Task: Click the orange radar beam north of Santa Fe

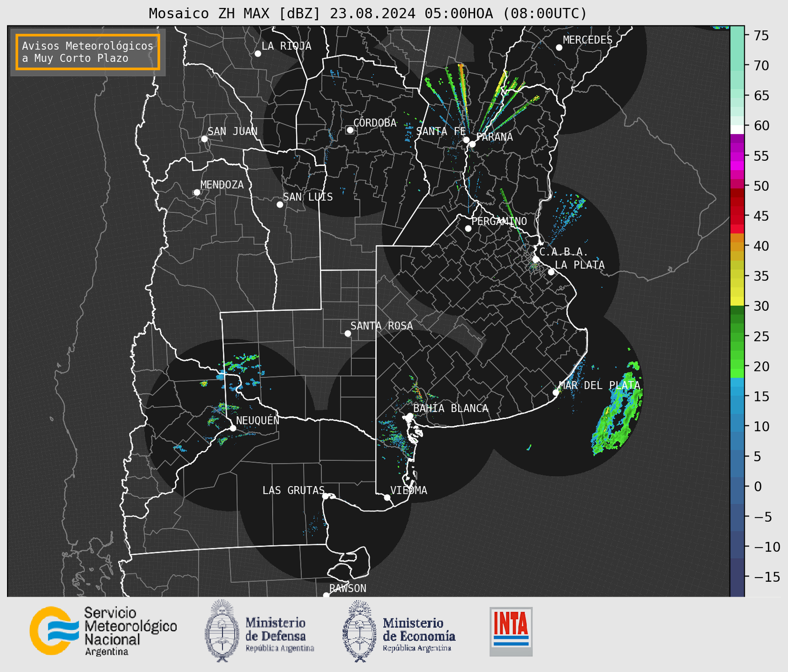Action: click(x=462, y=89)
